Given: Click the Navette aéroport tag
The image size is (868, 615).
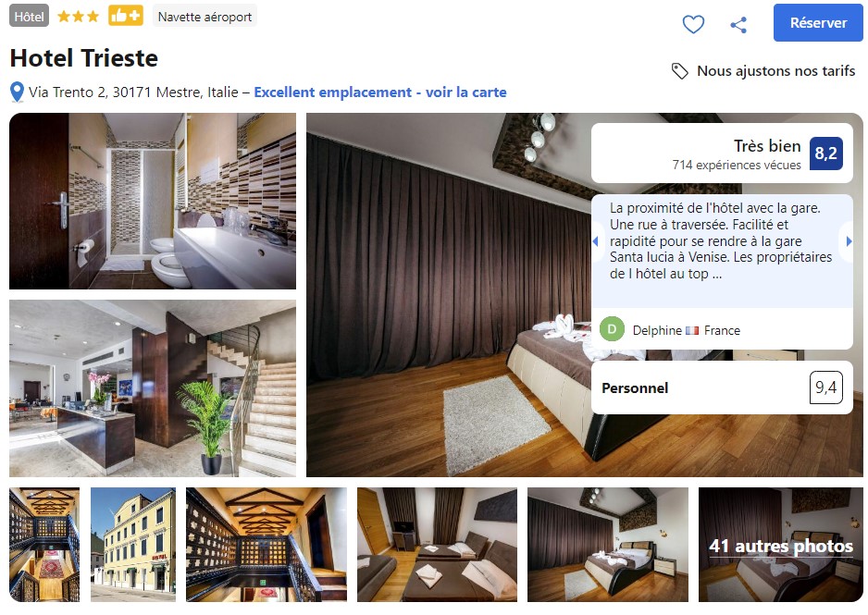Looking at the screenshot, I should pyautogui.click(x=205, y=17).
